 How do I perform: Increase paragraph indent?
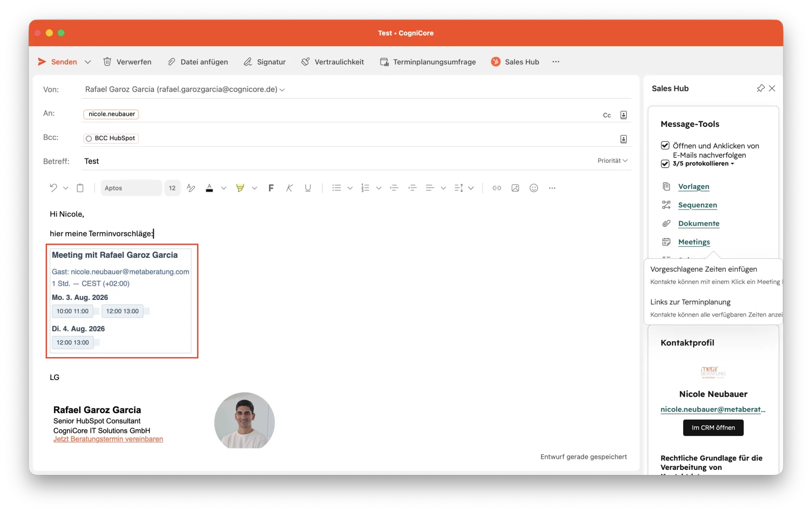(x=413, y=188)
